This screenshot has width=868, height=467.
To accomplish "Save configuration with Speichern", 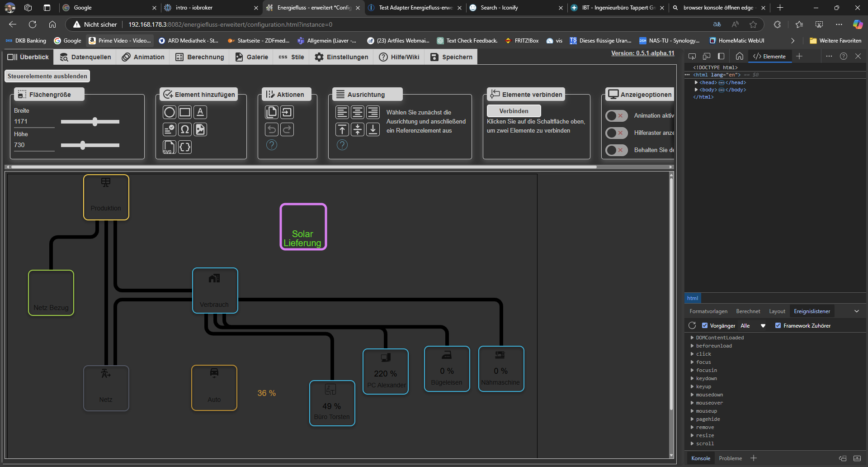I will (x=451, y=57).
